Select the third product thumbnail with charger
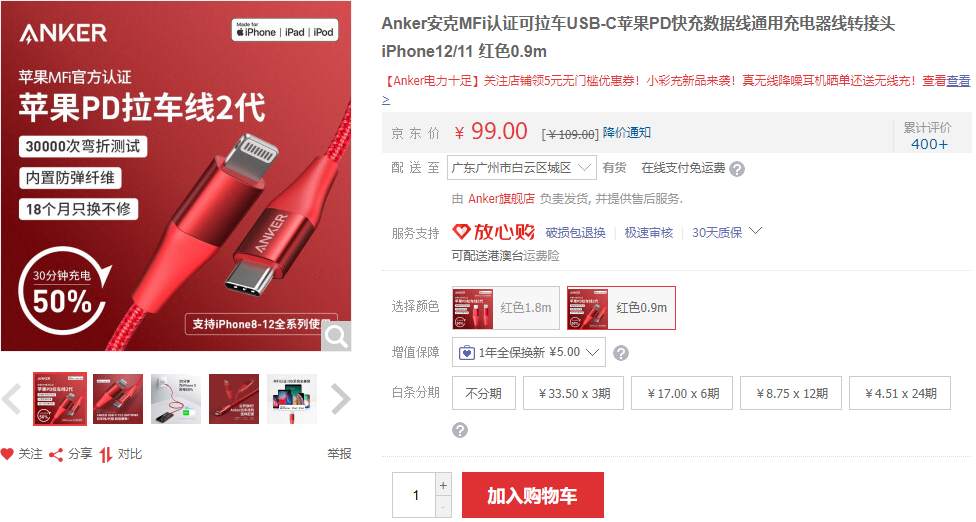The width and height of the screenshot is (976, 522). point(176,399)
